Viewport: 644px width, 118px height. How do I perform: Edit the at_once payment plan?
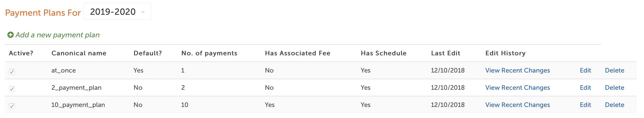pyautogui.click(x=585, y=71)
